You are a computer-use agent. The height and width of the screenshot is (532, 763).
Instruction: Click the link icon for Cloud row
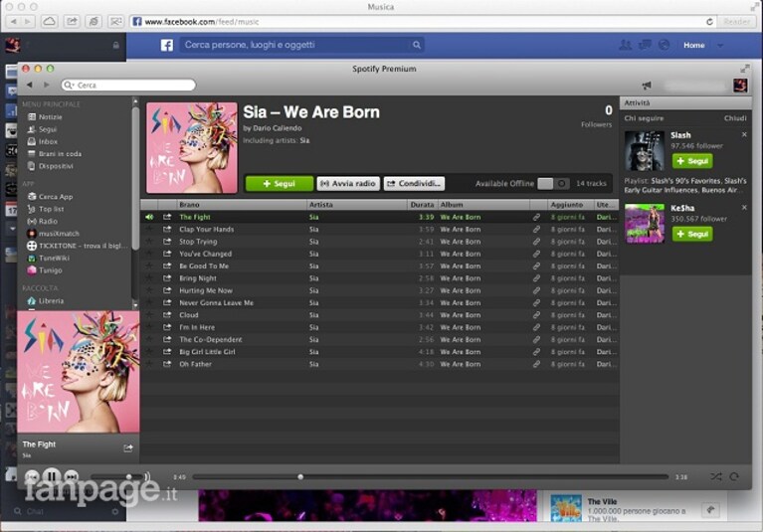coord(536,315)
